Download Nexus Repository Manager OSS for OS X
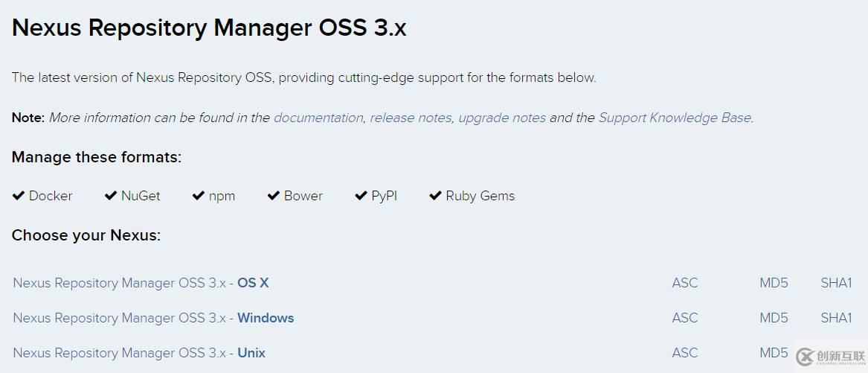The width and height of the screenshot is (868, 373). point(141,283)
